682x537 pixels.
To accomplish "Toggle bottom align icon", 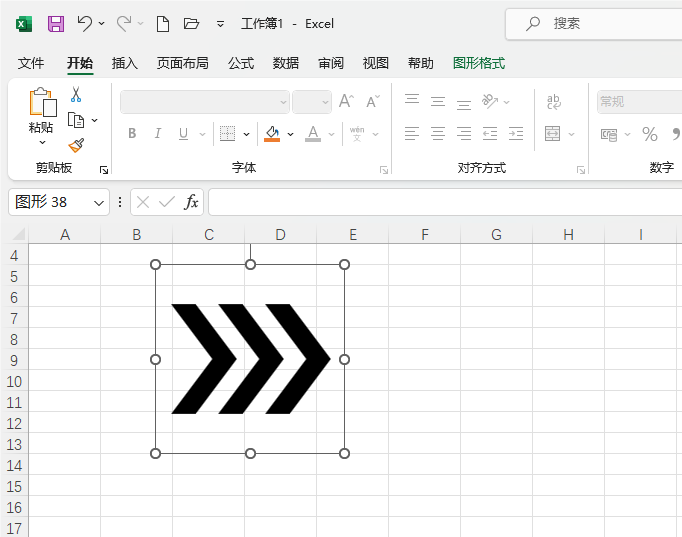I will pos(464,103).
